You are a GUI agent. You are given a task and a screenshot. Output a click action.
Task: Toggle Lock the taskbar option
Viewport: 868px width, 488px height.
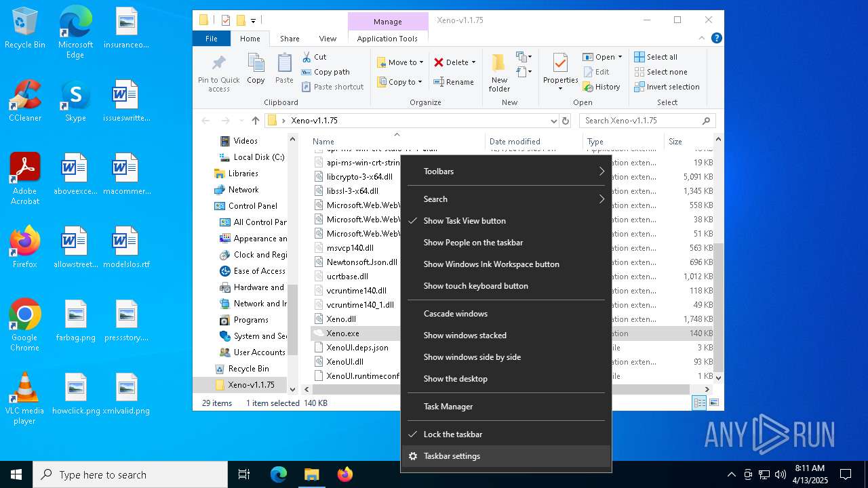click(506, 434)
